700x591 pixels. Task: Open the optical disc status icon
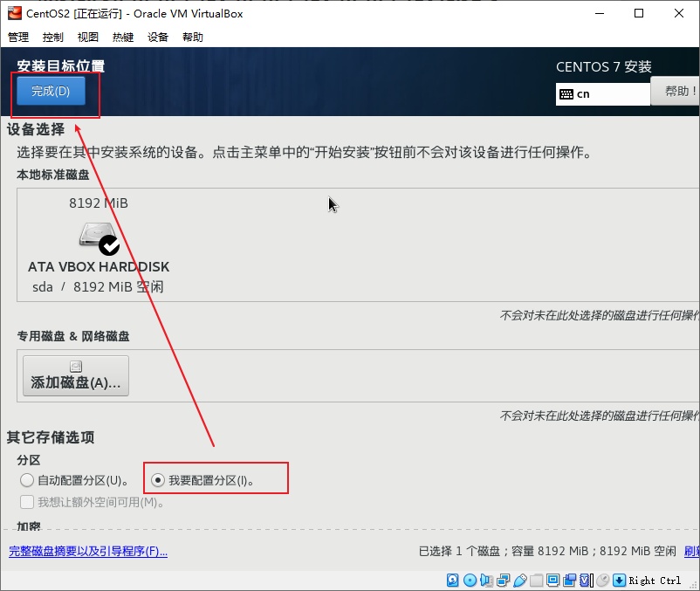point(470,581)
